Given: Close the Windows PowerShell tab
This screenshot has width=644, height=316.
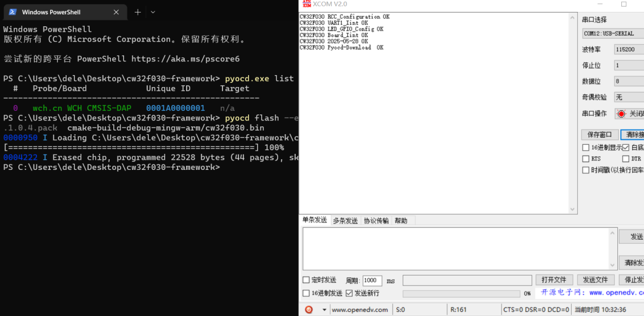Looking at the screenshot, I should coord(116,13).
